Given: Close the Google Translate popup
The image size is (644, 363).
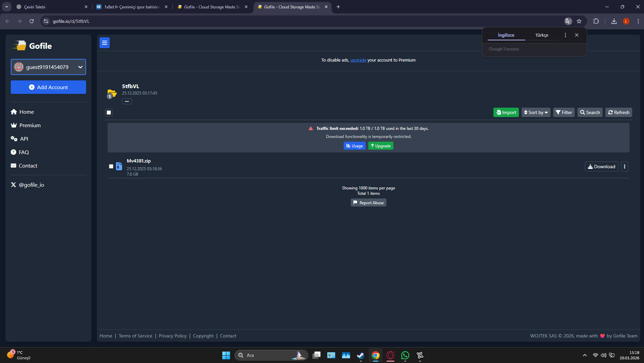Looking at the screenshot, I should pyautogui.click(x=577, y=35).
